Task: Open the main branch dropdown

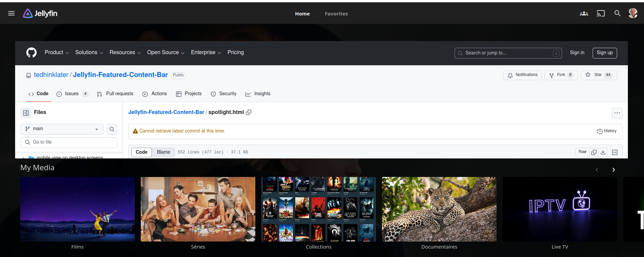Action: coord(62,129)
